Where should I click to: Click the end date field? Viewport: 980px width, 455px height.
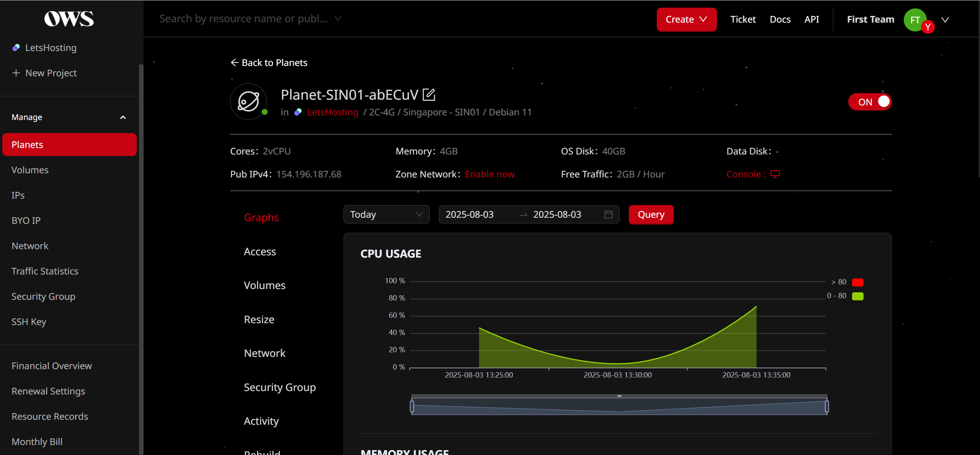(557, 214)
